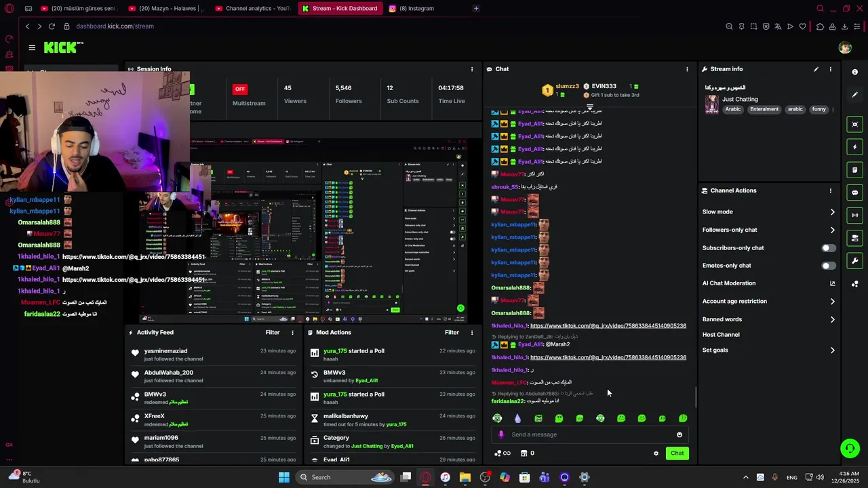Screen dimensions: 868x488
Task: Open Activity Feed Filter dropdown
Action: 273,333
